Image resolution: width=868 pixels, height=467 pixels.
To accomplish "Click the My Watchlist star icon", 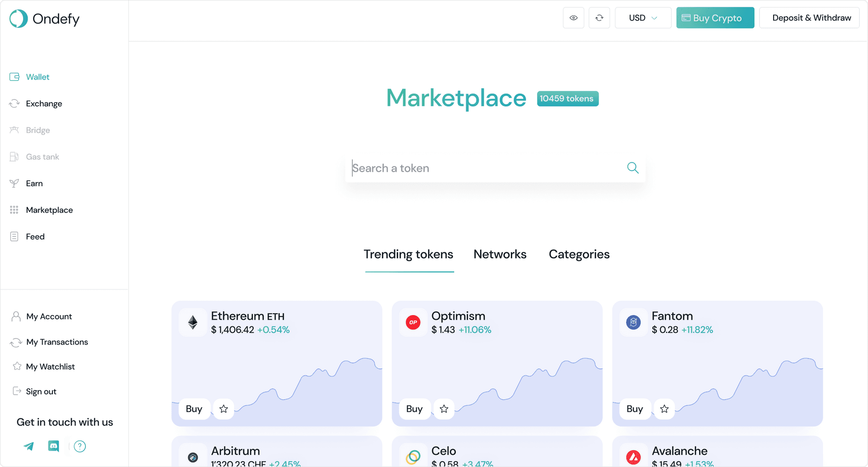I will click(x=17, y=366).
